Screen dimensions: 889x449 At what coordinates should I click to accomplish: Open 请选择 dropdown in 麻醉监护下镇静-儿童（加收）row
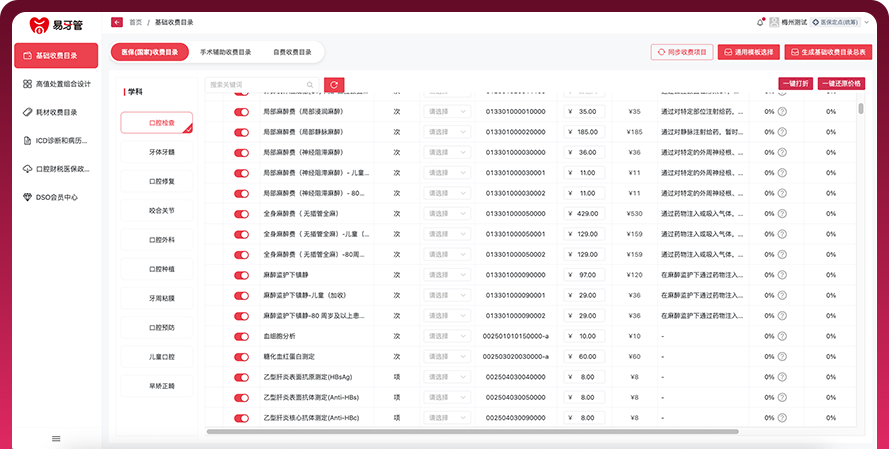point(447,295)
